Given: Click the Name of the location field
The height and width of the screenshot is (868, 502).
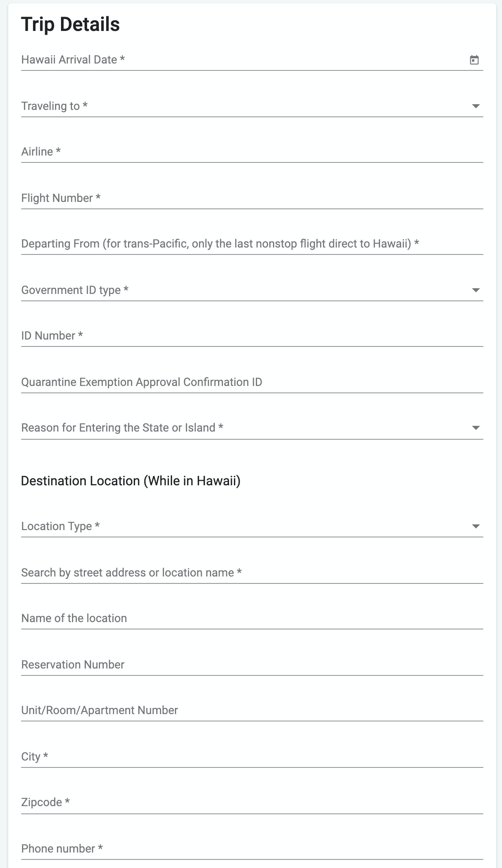Looking at the screenshot, I should pyautogui.click(x=252, y=618).
